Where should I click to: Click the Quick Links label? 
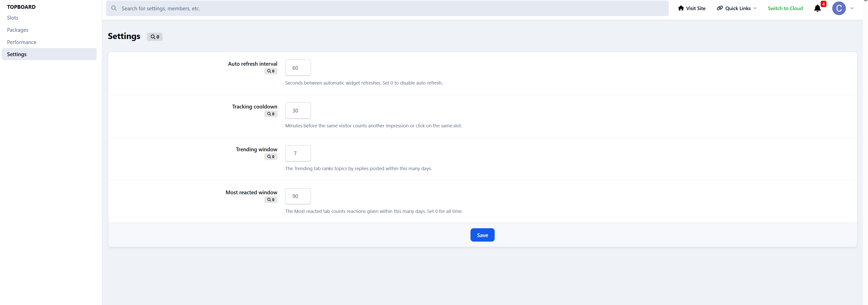point(738,8)
